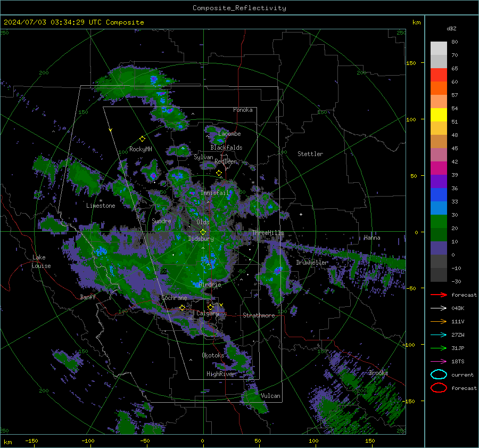The image size is (479, 448).
Task: Click the Stettler label
Action: pyautogui.click(x=310, y=154)
